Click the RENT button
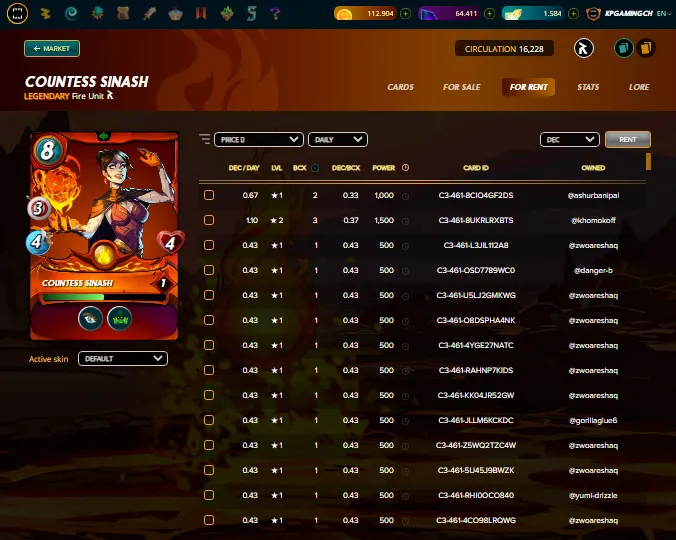 pyautogui.click(x=628, y=140)
